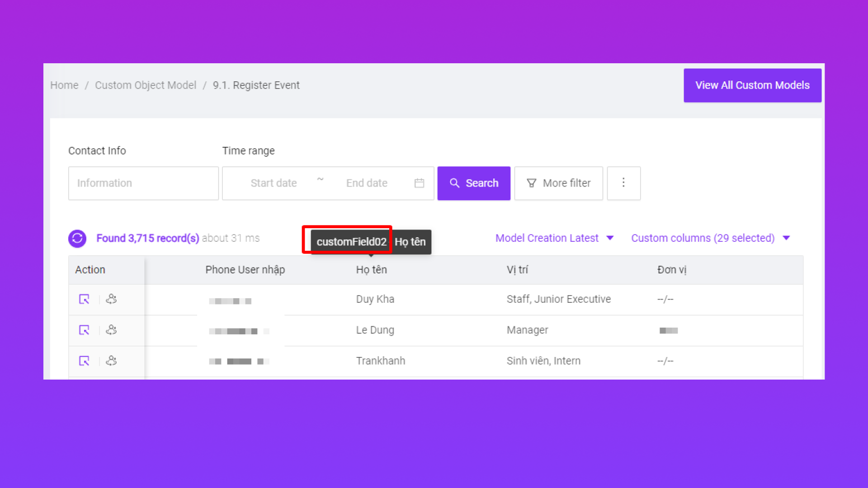Open record detail for Trankhanh row
Image resolution: width=868 pixels, height=488 pixels.
[x=84, y=361]
